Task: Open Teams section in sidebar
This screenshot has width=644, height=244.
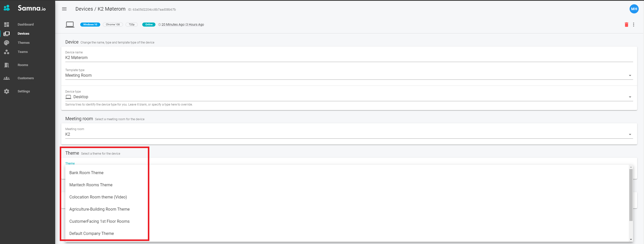Action: tap(23, 52)
